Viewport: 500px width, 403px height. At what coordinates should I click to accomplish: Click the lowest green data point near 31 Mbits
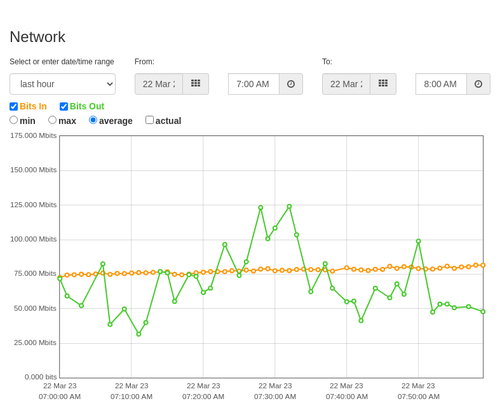coord(139,334)
